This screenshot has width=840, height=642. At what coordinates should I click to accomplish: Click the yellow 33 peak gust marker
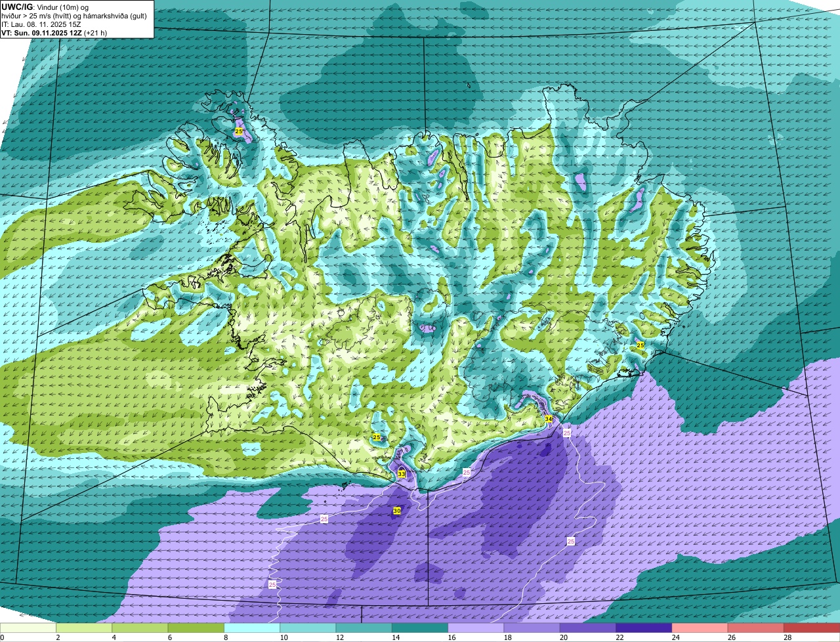click(x=402, y=474)
